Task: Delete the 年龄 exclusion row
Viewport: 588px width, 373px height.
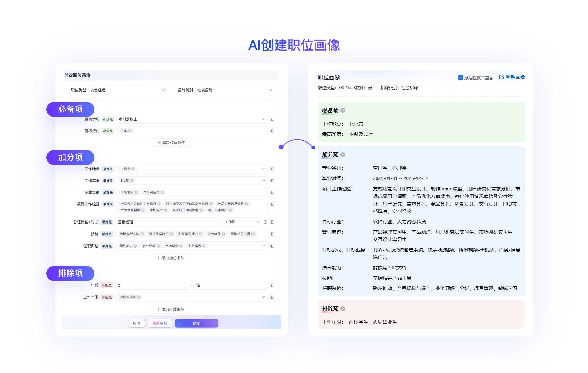Action: (272, 285)
